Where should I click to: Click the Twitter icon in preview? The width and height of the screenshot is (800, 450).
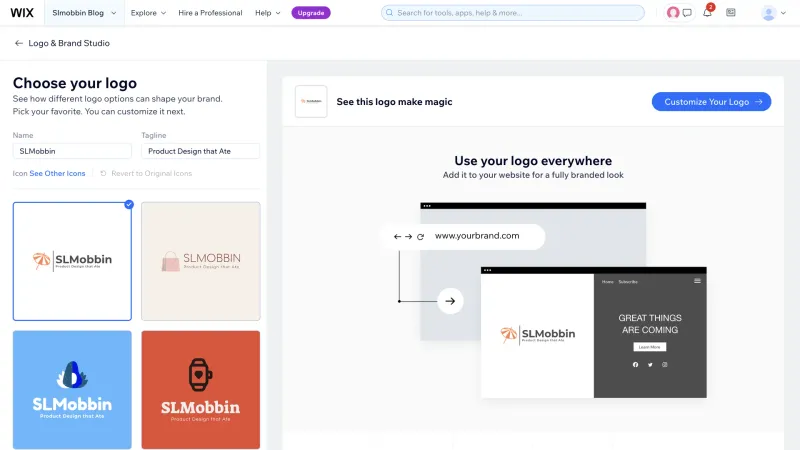coord(650,364)
